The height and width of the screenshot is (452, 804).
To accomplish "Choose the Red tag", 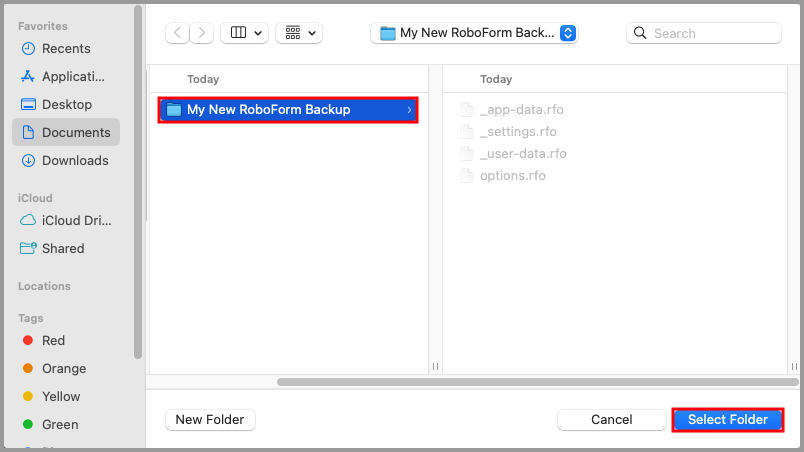I will [x=53, y=340].
